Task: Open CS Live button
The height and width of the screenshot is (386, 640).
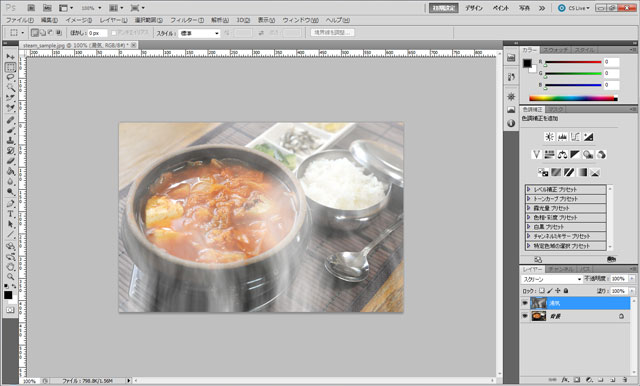Action: (574, 8)
